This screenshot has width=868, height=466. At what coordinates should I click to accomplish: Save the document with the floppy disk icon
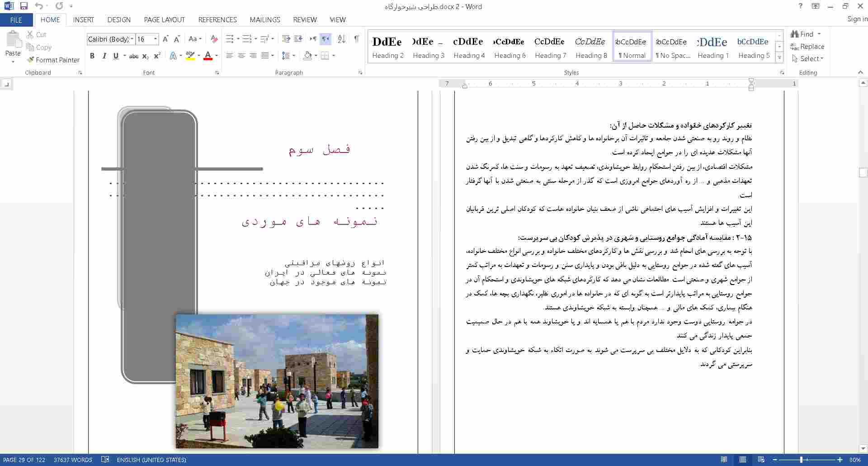24,6
